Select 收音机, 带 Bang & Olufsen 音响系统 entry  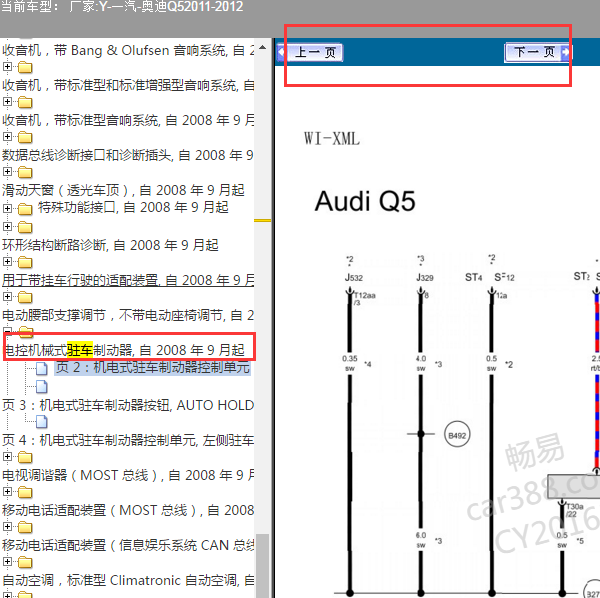pyautogui.click(x=128, y=51)
